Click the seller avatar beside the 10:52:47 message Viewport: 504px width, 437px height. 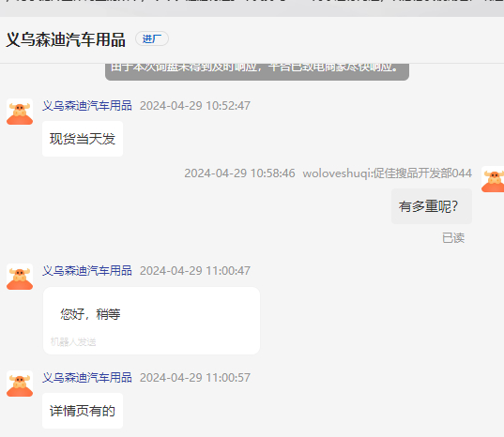pos(20,112)
